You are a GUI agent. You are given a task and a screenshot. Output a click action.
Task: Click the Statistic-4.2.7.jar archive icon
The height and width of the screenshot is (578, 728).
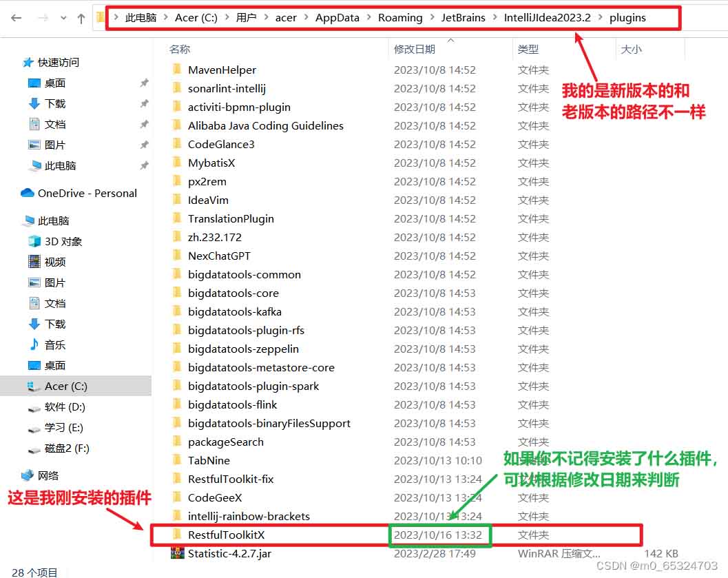point(178,553)
